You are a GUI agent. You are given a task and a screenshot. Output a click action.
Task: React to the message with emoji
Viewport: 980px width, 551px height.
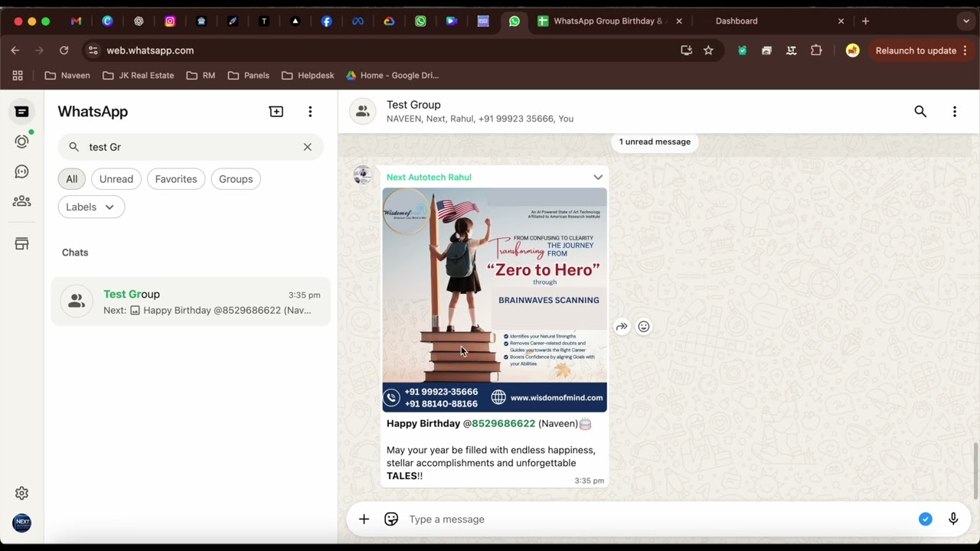click(x=644, y=327)
